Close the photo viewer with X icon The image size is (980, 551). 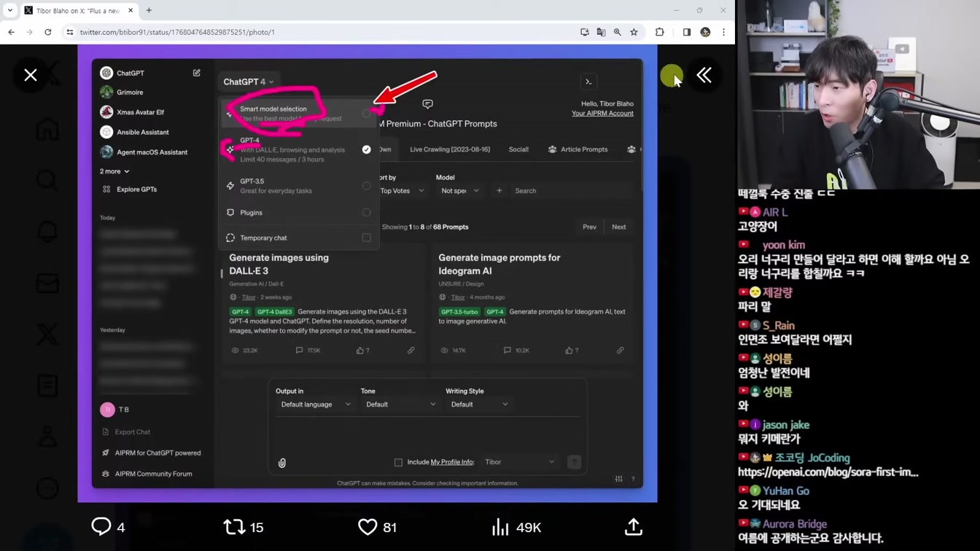point(31,75)
